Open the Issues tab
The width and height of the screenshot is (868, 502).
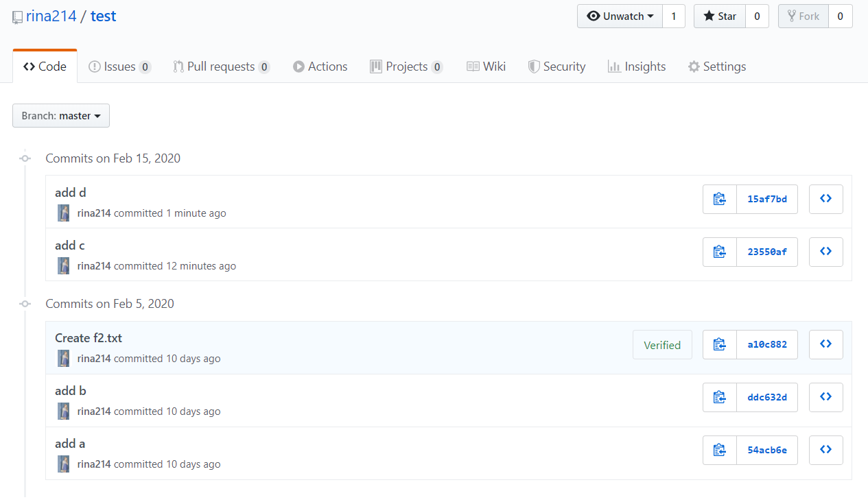(x=119, y=67)
